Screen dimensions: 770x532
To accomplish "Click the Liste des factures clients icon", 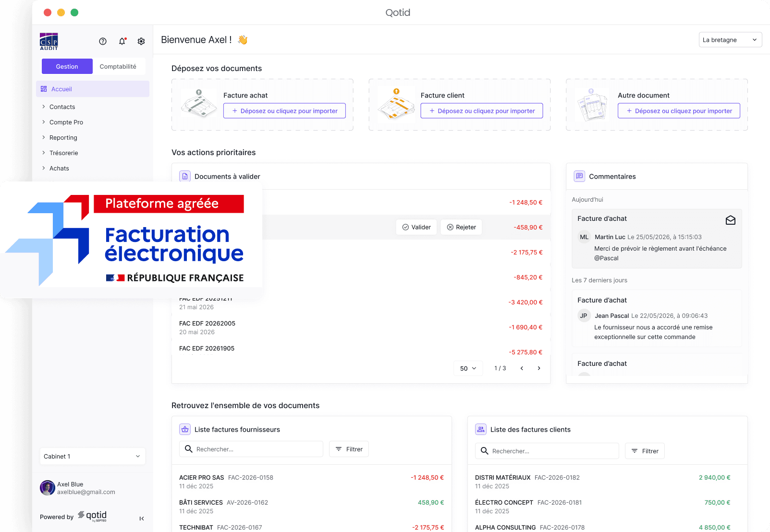I will pos(481,429).
